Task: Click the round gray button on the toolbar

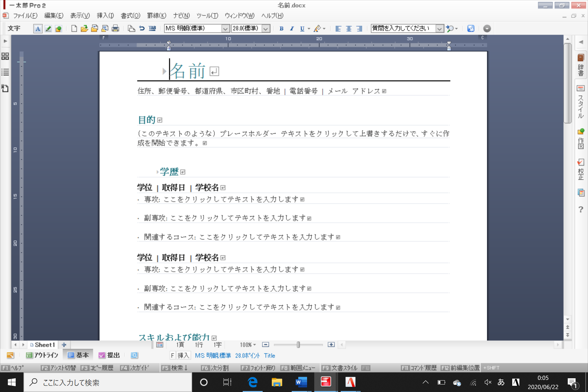Action: coord(487,28)
